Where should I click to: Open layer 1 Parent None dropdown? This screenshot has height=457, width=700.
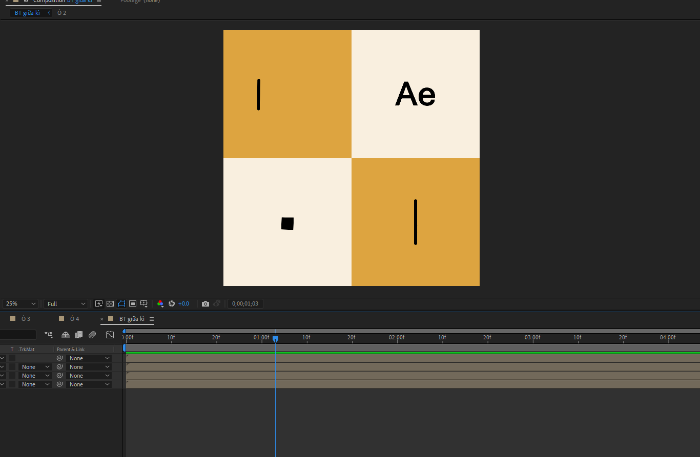click(x=88, y=358)
